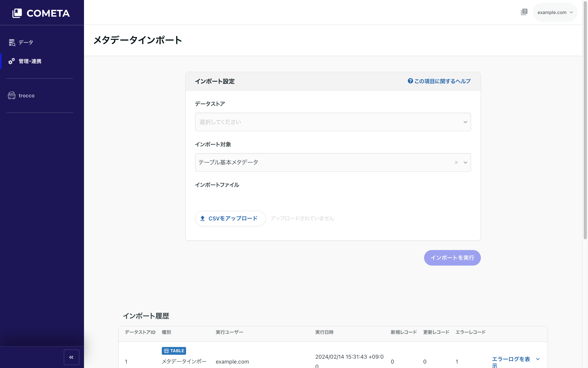Click the エラーレコード column header
Screen dimensions: 588x368
click(x=470, y=332)
